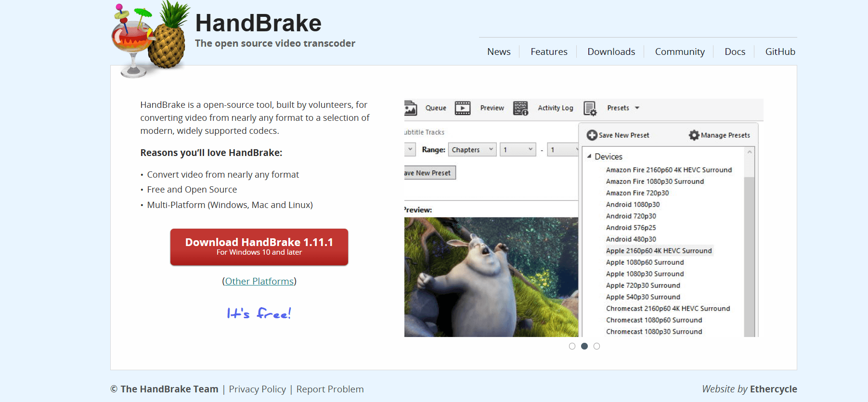Viewport: 868px width, 402px height.
Task: Navigate to GitHub link in header
Action: point(780,52)
